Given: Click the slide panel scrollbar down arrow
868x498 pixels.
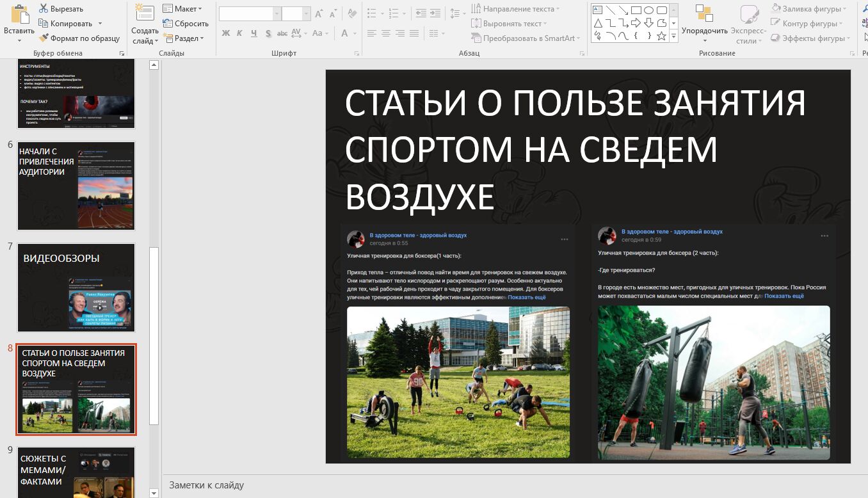Looking at the screenshot, I should [154, 493].
